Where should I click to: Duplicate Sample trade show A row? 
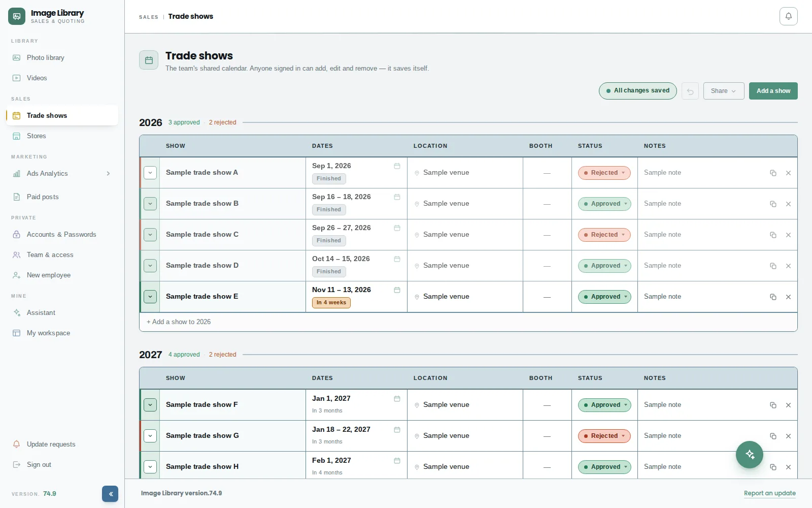coord(773,173)
